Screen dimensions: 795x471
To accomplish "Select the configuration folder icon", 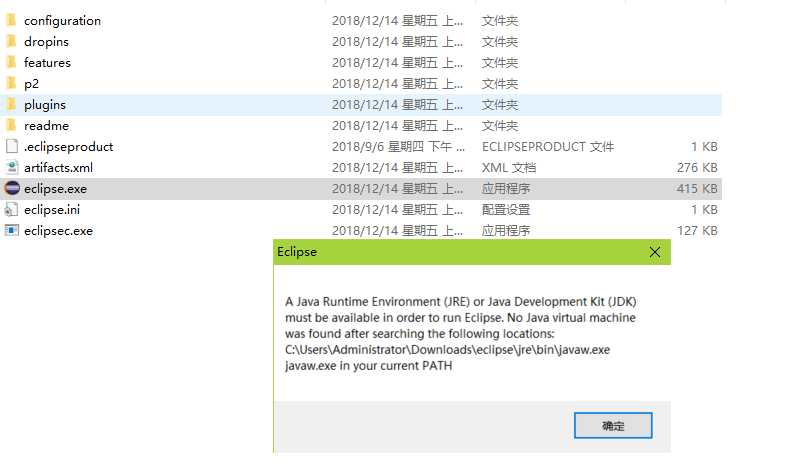I will pyautogui.click(x=11, y=20).
